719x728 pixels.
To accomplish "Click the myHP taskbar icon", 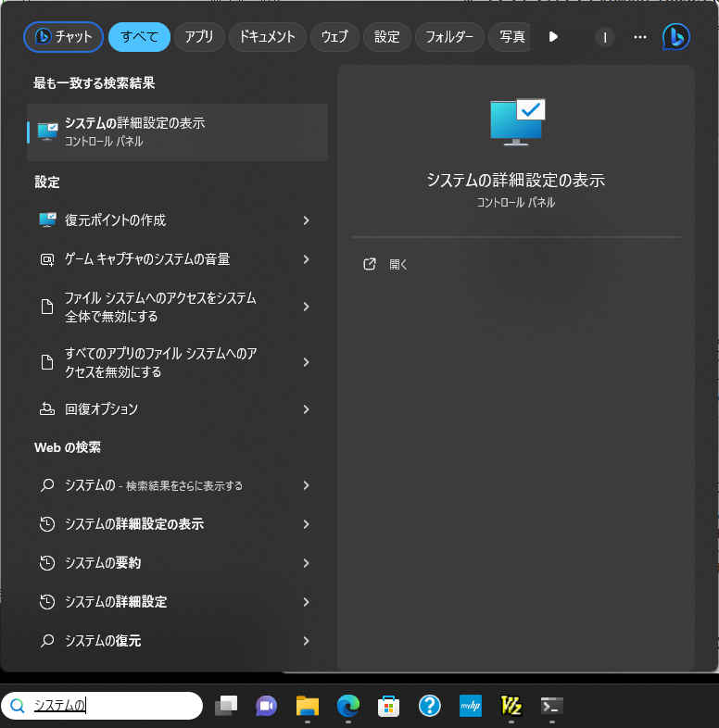I will click(x=470, y=707).
